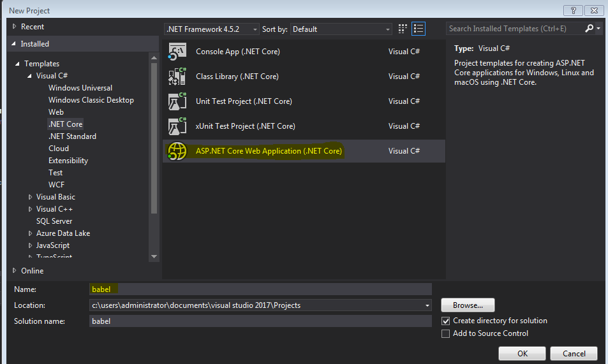Click the Unit Test Project flask icon
The image size is (608, 364).
(177, 101)
